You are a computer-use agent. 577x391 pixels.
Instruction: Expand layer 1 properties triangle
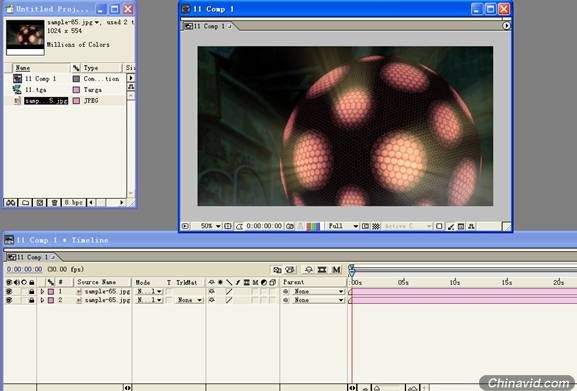42,291
